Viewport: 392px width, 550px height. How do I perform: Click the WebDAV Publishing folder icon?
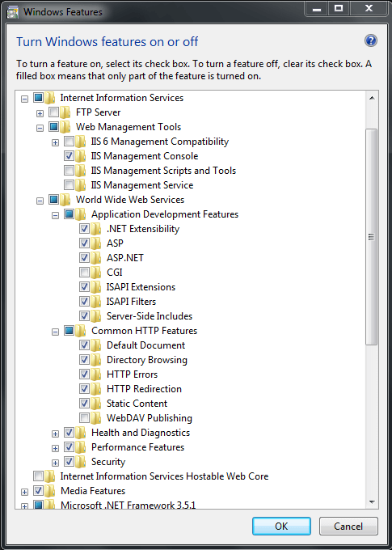click(x=96, y=418)
